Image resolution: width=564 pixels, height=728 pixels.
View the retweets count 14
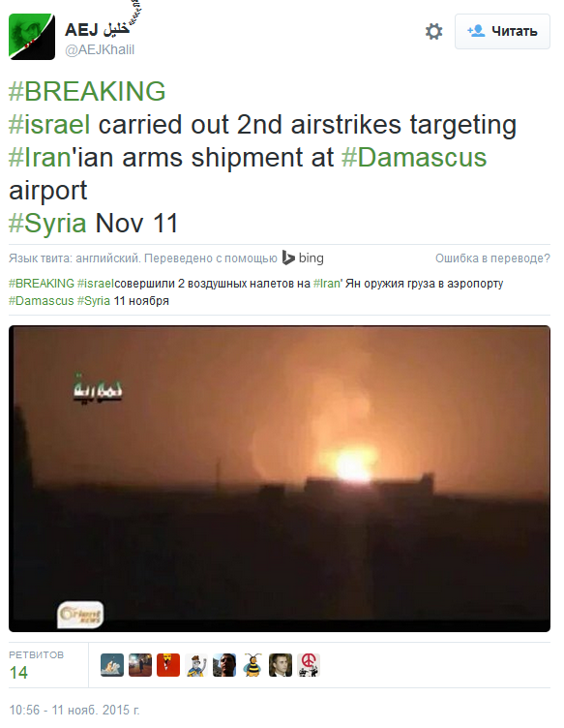click(x=18, y=672)
